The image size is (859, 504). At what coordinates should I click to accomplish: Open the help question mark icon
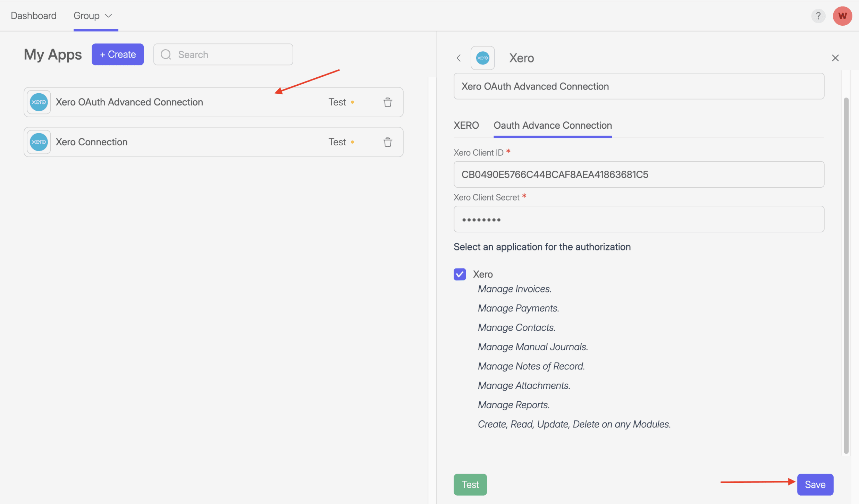click(818, 16)
